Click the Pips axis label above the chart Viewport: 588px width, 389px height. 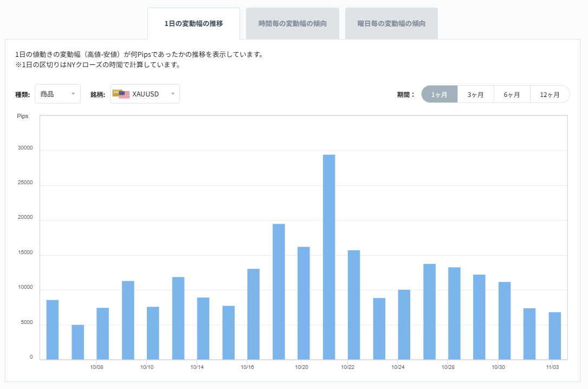22,115
